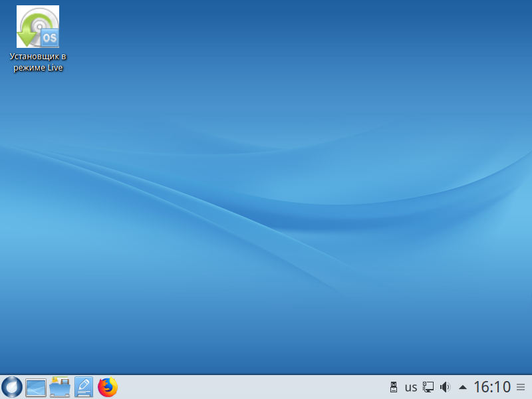This screenshot has height=399, width=532.
Task: Click the minute digits of the clock
Action: (502, 387)
